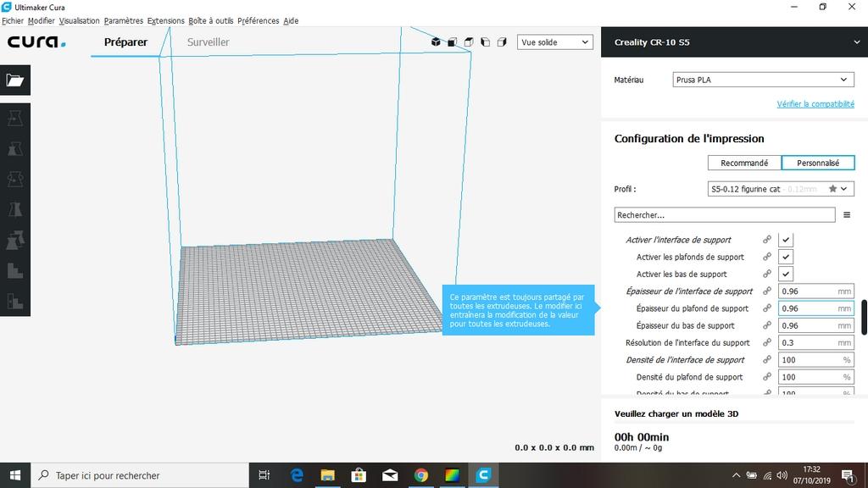Toggle Activer les bas de support checkbox
Viewport: 868px width, 488px height.
pyautogui.click(x=786, y=274)
